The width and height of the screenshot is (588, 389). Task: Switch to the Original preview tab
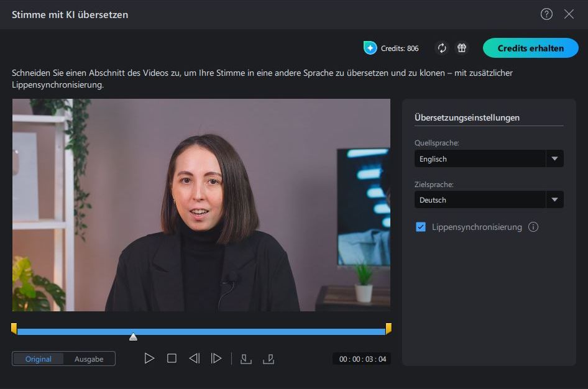point(39,359)
